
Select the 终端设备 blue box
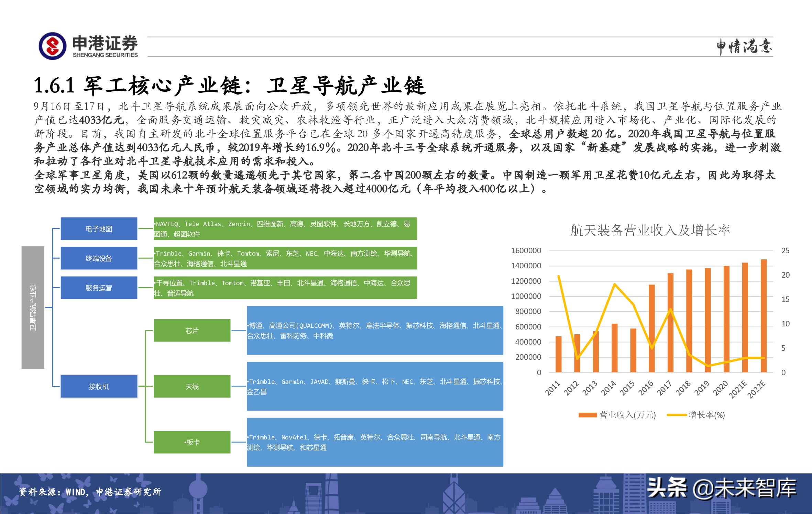tap(99, 258)
